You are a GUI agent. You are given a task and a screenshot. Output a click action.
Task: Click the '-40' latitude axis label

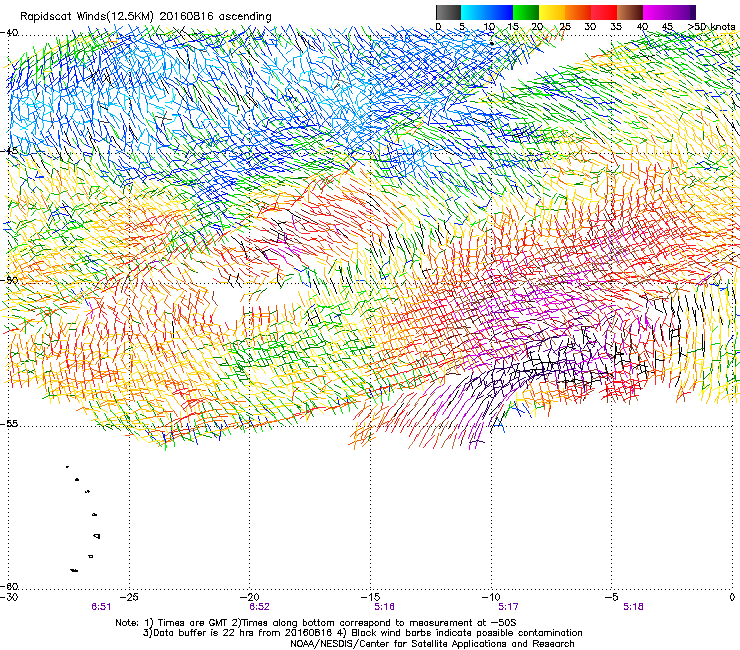point(9,33)
